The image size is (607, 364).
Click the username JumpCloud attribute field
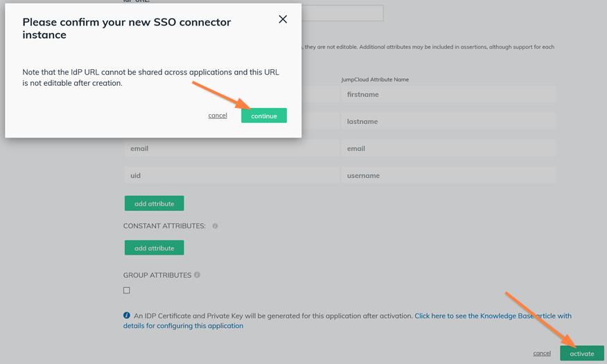448,176
